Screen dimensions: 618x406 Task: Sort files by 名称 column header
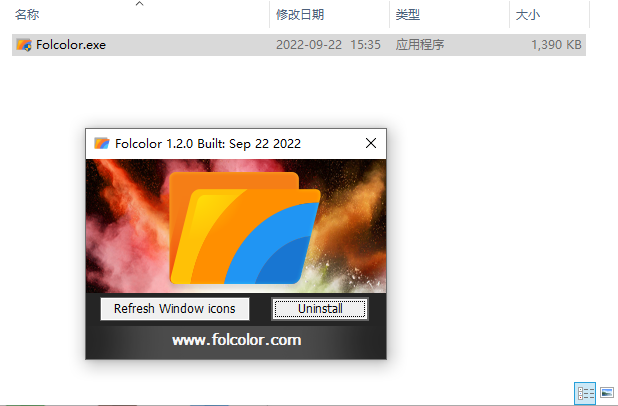coord(27,15)
